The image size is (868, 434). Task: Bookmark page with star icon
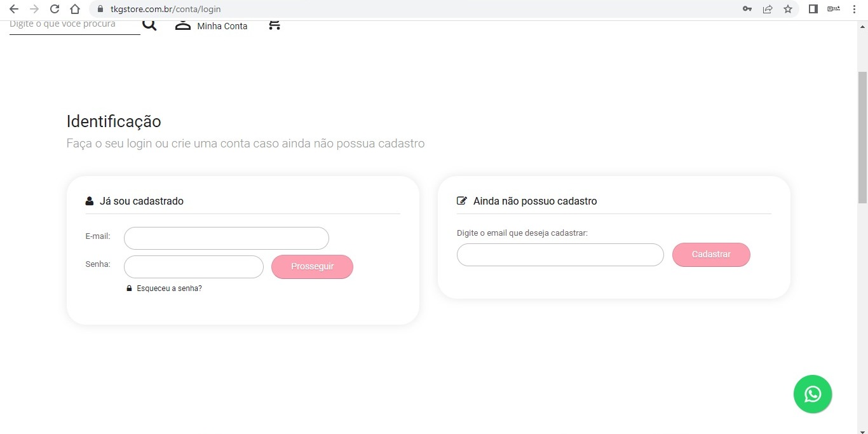pyautogui.click(x=788, y=9)
